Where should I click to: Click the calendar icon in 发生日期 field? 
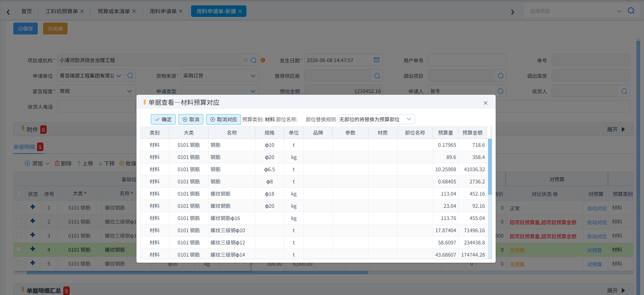pos(376,60)
